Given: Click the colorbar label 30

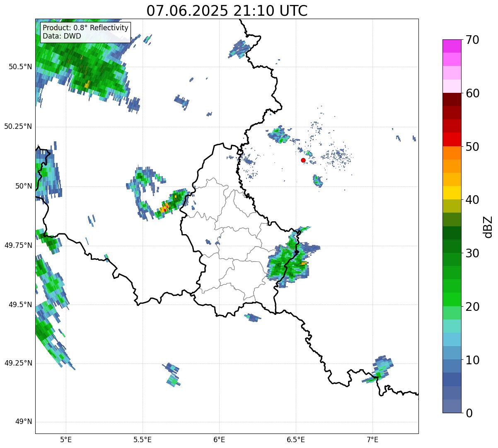Looking at the screenshot, I should click(472, 253).
